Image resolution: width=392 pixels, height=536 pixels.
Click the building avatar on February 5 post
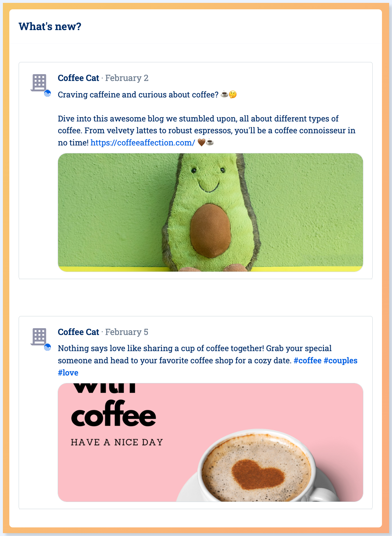(39, 337)
